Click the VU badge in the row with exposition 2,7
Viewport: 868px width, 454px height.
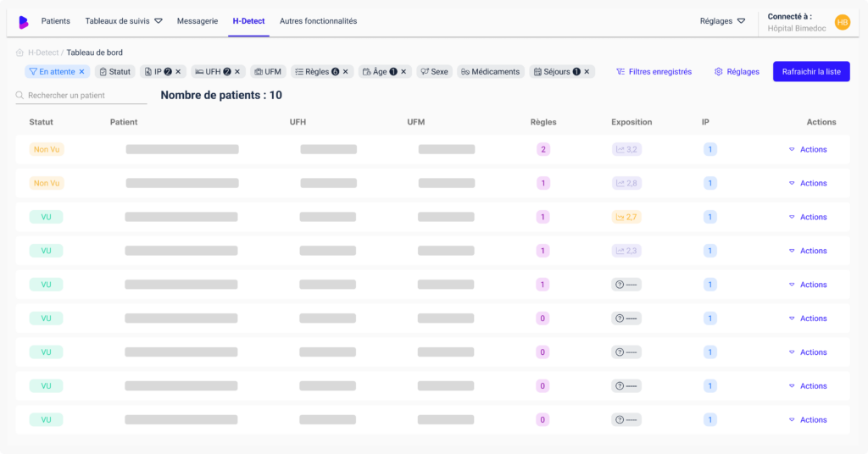[x=46, y=217]
